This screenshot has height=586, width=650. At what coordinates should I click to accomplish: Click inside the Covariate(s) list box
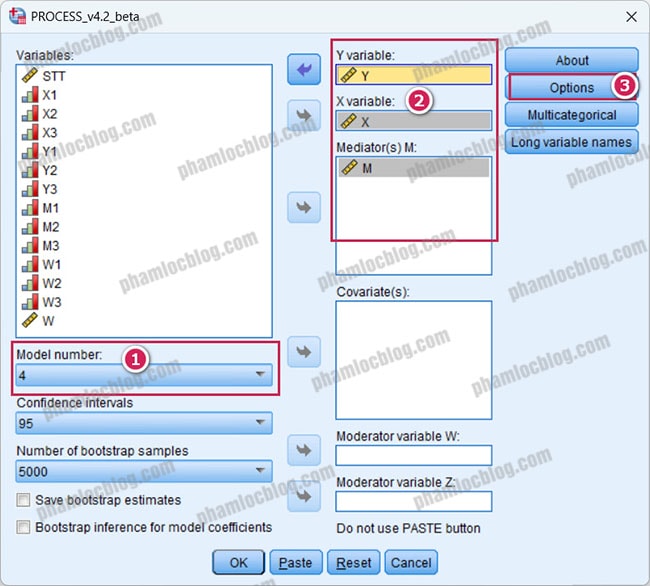(414, 360)
